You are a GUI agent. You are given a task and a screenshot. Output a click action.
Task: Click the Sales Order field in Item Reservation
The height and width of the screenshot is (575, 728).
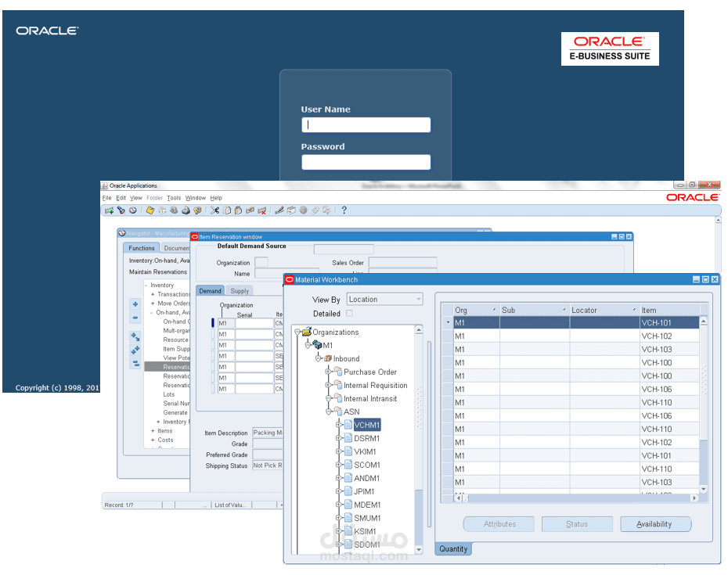[402, 262]
